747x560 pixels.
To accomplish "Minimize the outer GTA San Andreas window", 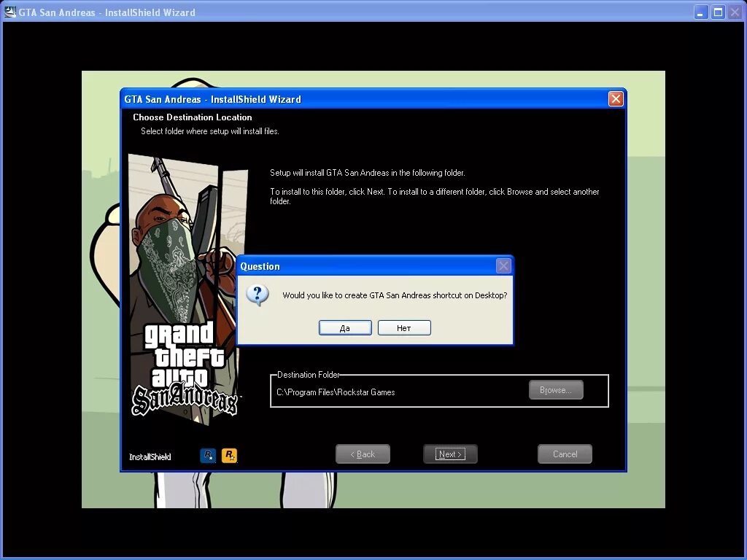I will point(700,12).
